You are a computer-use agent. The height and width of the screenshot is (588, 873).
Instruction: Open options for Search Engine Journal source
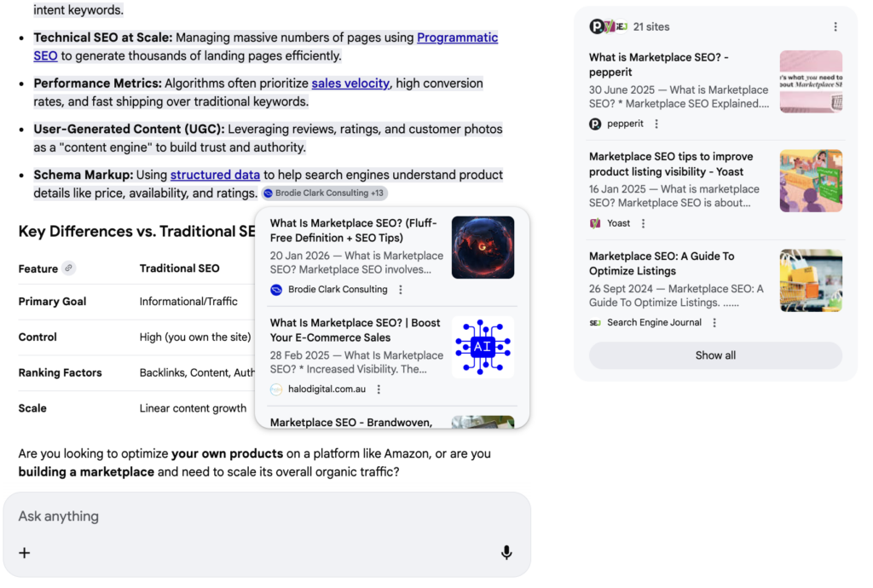714,323
